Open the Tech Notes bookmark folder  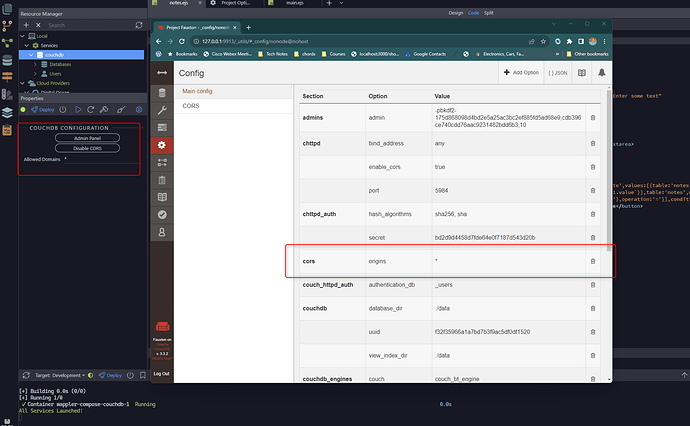[273, 54]
